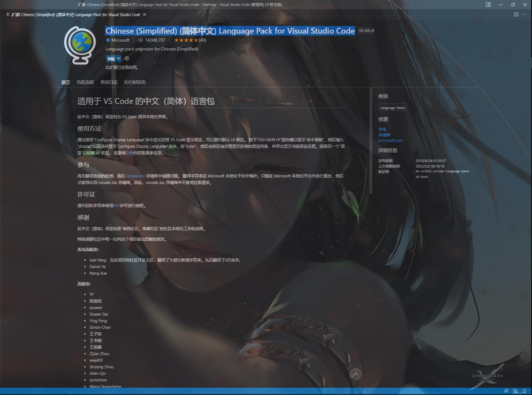Click the 许可证 section heading
Image resolution: width=532 pixels, height=395 pixels.
tap(86, 194)
